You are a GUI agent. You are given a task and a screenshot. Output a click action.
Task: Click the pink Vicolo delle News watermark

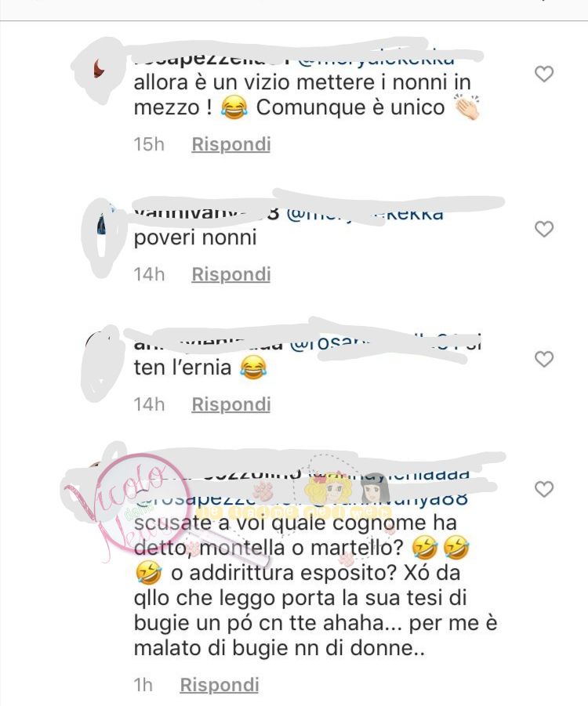click(x=135, y=509)
